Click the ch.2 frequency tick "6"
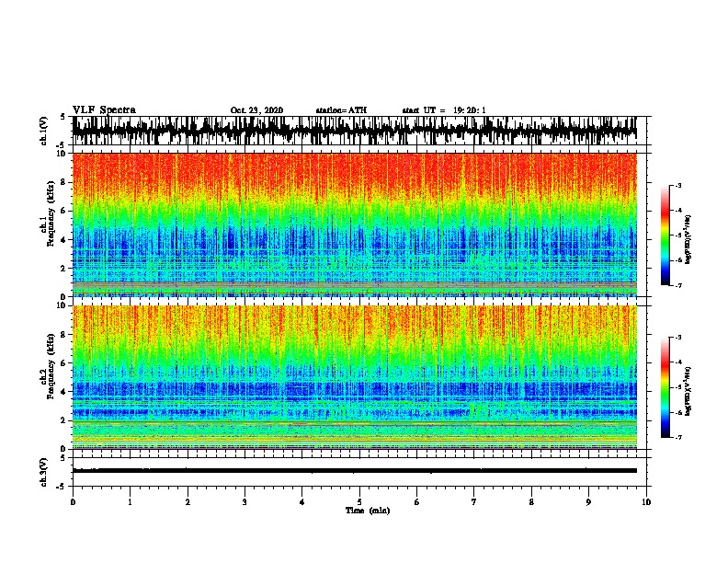 click(64, 362)
